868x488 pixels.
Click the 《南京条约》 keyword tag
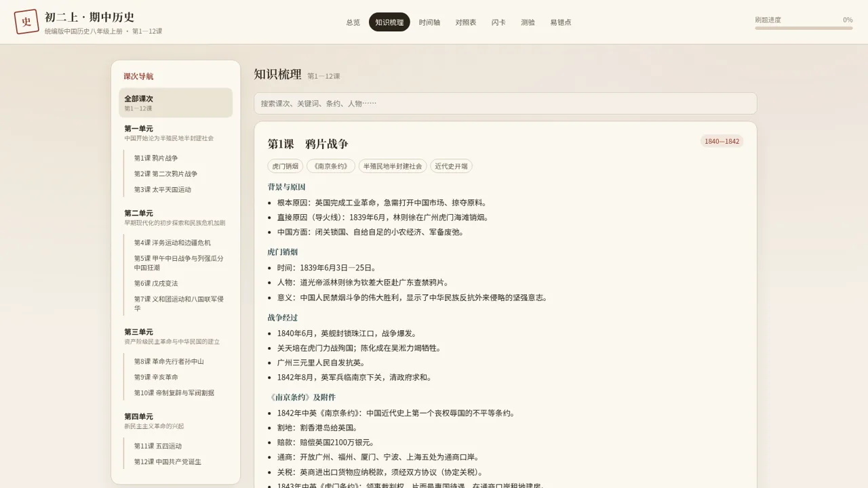click(x=331, y=166)
